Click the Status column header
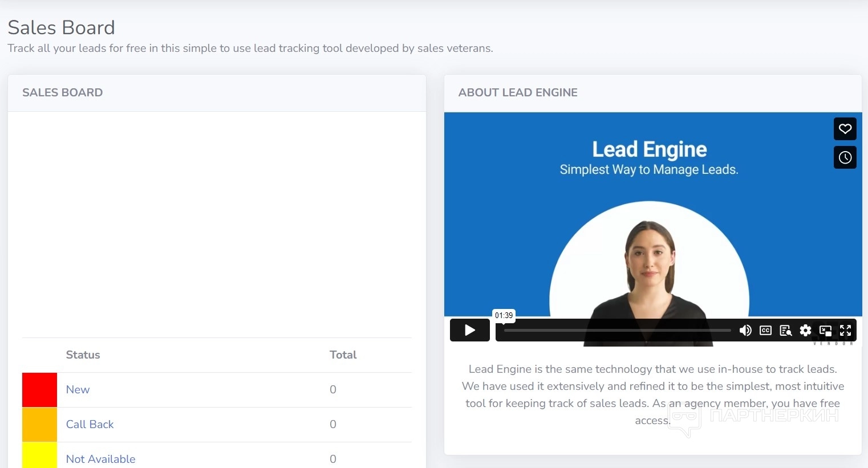This screenshot has height=468, width=868. point(83,355)
